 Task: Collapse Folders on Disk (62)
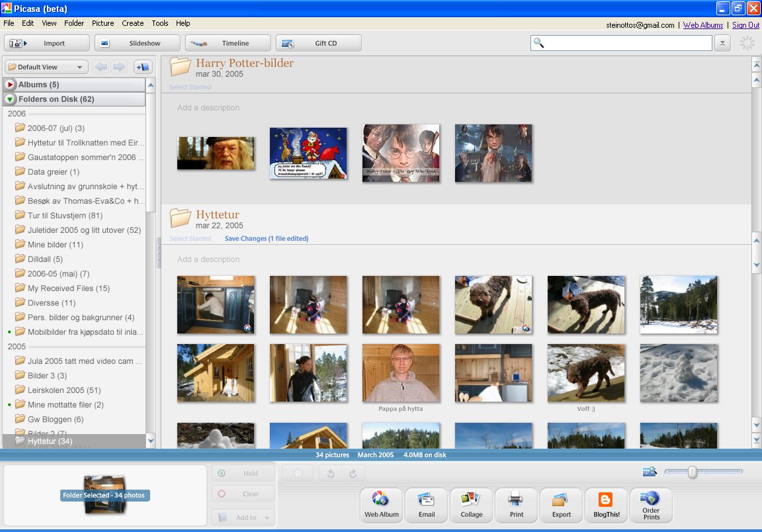point(10,99)
